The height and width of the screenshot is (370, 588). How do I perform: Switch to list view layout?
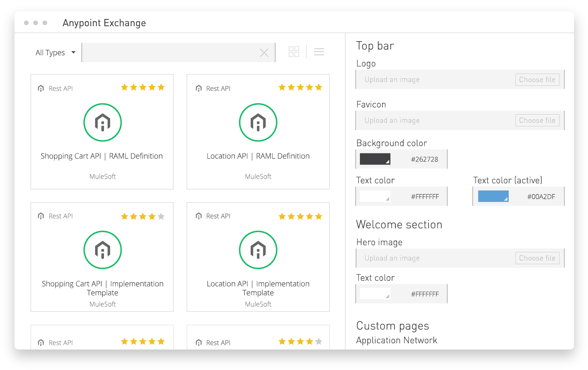(319, 52)
